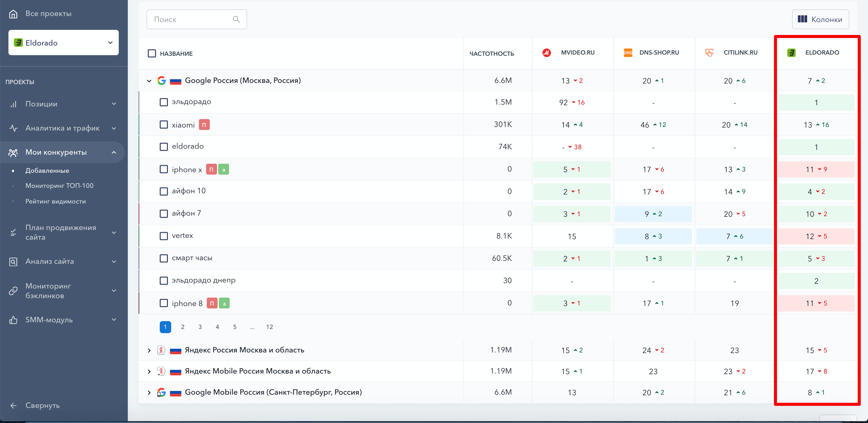Image resolution: width=868 pixels, height=423 pixels.
Task: Click the Колонки button
Action: pos(820,19)
